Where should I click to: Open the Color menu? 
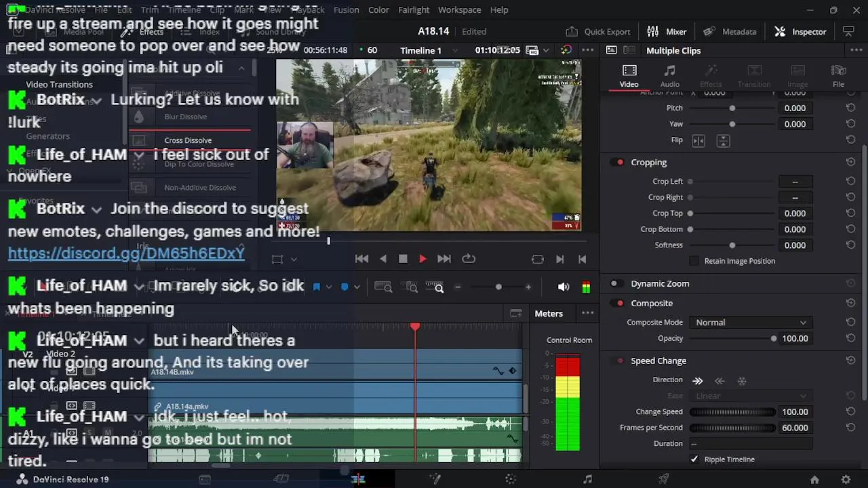pyautogui.click(x=378, y=9)
